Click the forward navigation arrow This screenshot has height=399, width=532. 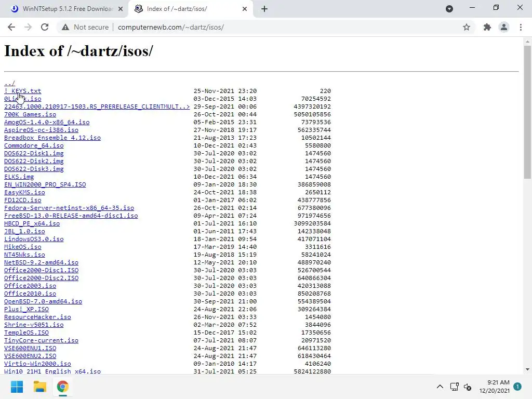coord(28,27)
